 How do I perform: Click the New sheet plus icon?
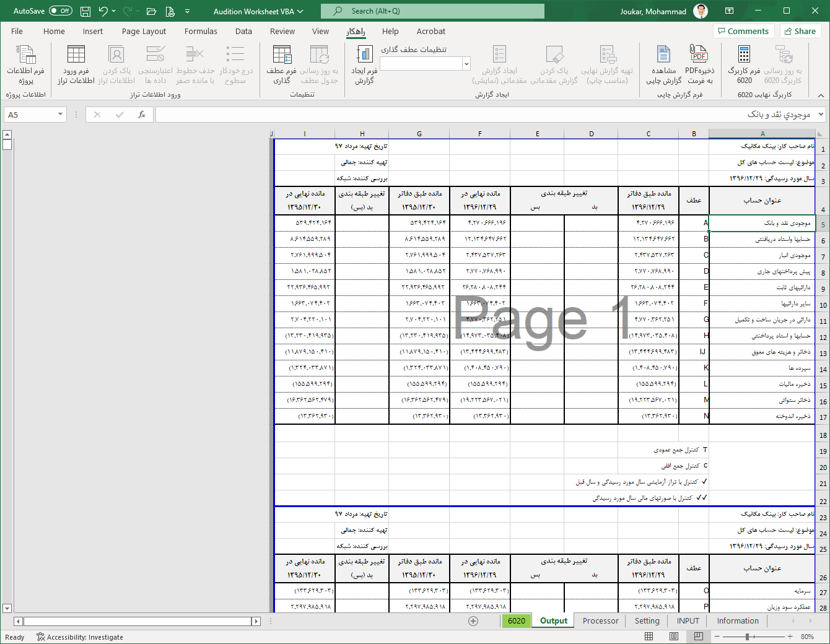[473, 621]
